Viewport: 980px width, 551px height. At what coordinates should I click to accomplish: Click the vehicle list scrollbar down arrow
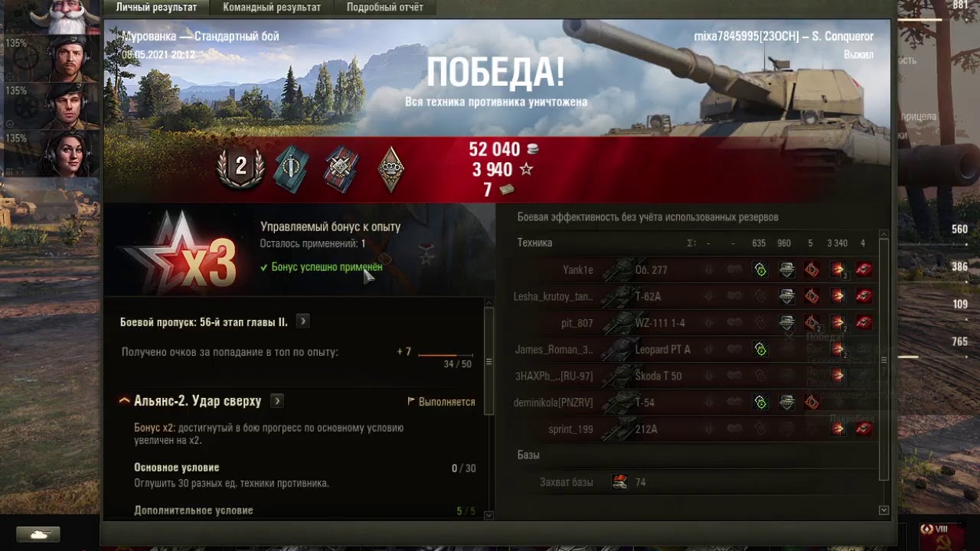tap(884, 510)
